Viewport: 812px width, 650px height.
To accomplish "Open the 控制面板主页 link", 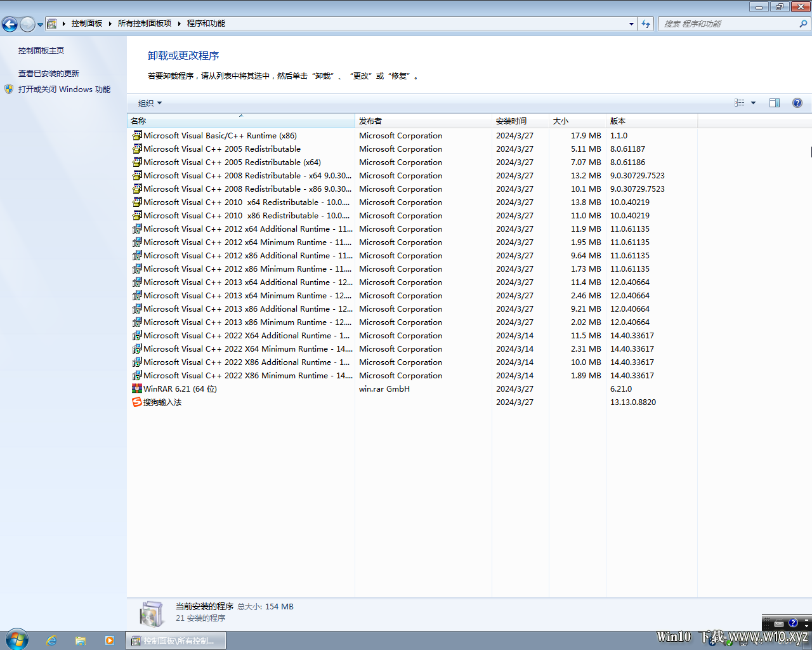I will click(x=41, y=51).
